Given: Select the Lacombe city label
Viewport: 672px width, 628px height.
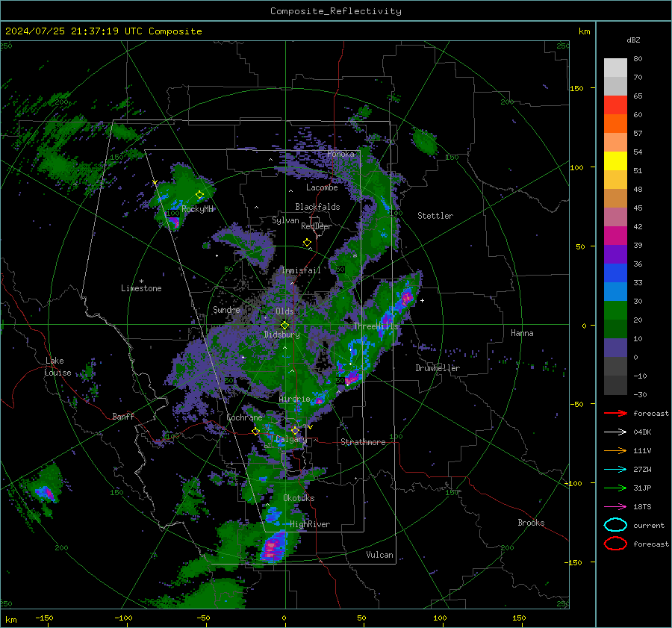Looking at the screenshot, I should 322,187.
